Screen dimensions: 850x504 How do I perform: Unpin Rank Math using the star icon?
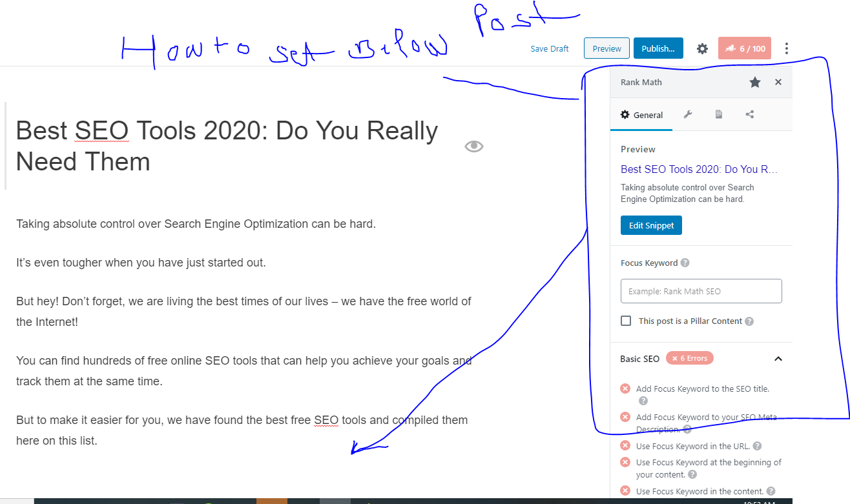coord(754,82)
